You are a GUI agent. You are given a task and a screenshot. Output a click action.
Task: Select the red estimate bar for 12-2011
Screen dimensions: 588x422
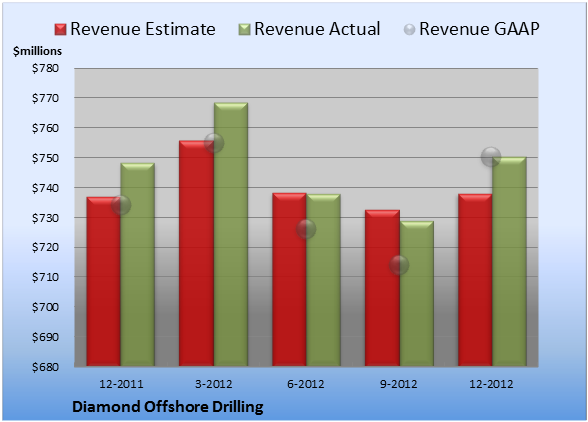tap(104, 281)
